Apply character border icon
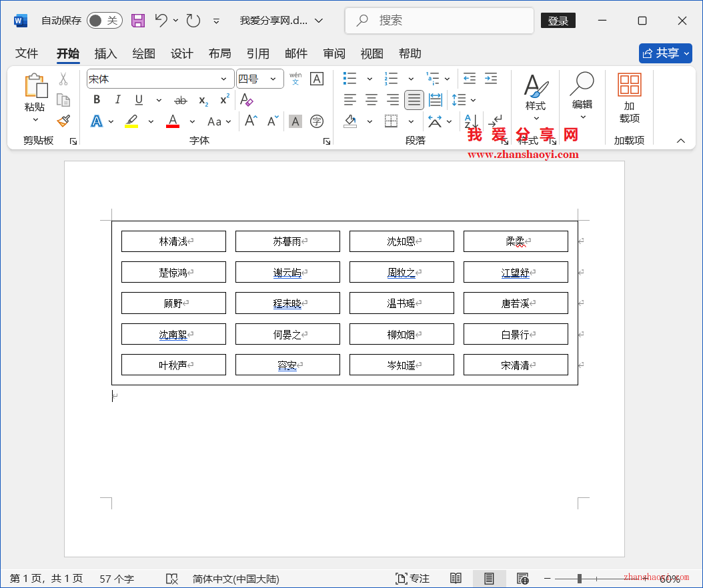 [x=317, y=79]
